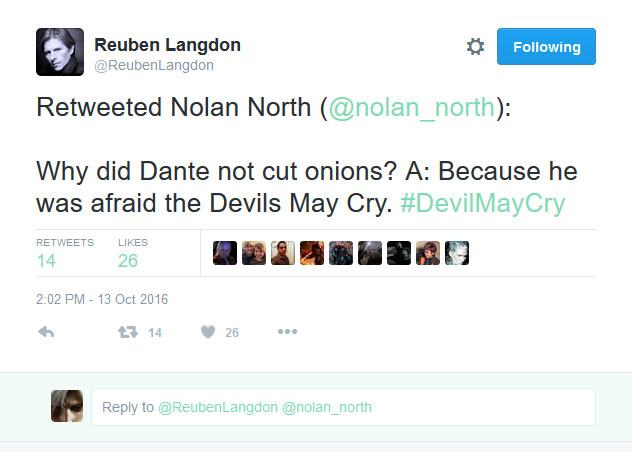Image resolution: width=632 pixels, height=452 pixels.
Task: View the 26 likes list
Action: click(x=128, y=260)
